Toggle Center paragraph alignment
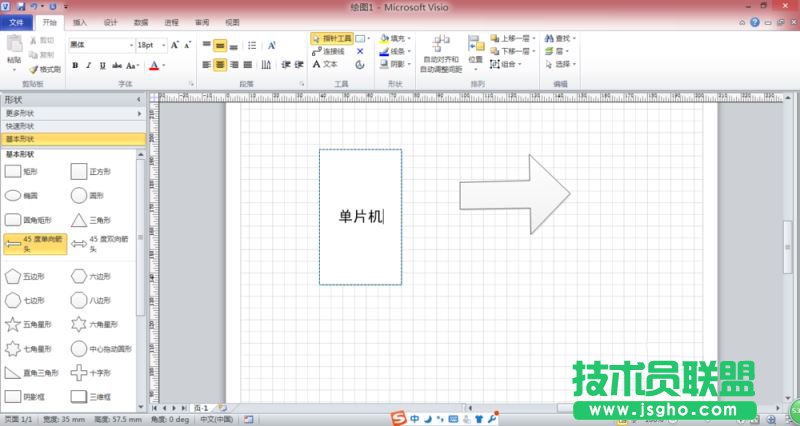 click(x=220, y=65)
